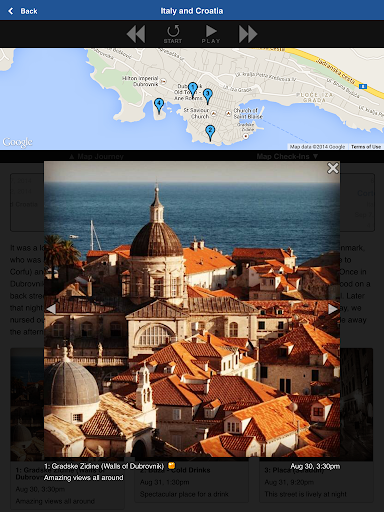Expand the Map Journey section
This screenshot has width=384, height=512.
[x=96, y=156]
